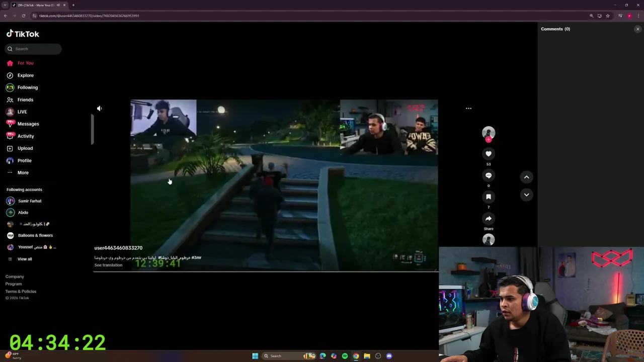
Task: Save video with the bookmark icon
Action: tap(489, 197)
